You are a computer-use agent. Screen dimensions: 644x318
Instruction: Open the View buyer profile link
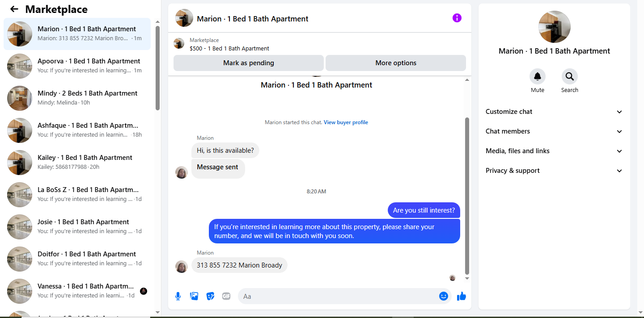pyautogui.click(x=346, y=122)
